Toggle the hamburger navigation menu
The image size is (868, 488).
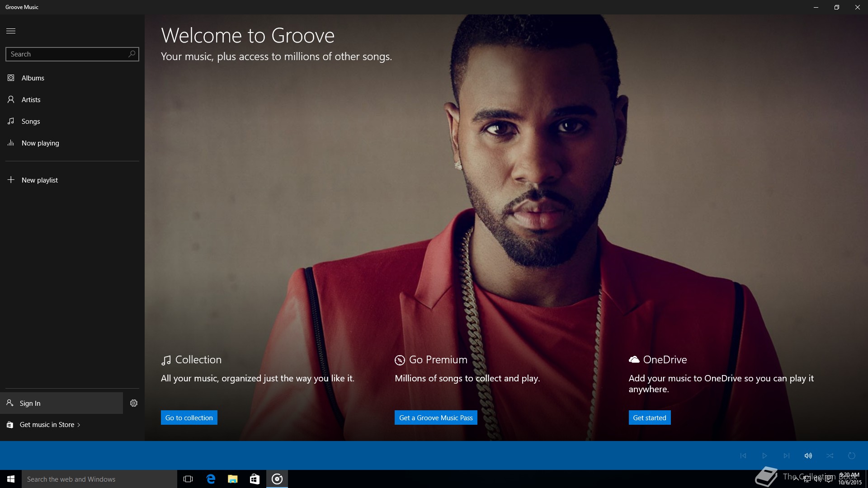tap(11, 31)
